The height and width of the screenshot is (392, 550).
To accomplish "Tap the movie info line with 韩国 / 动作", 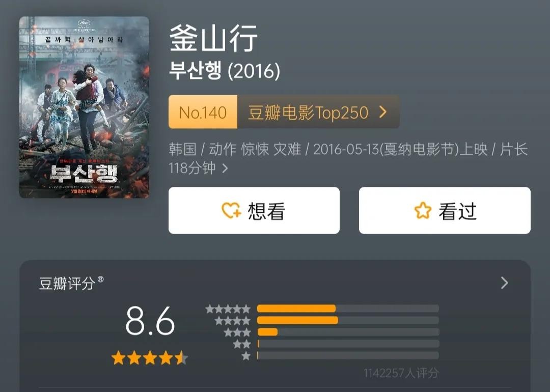I will (348, 158).
